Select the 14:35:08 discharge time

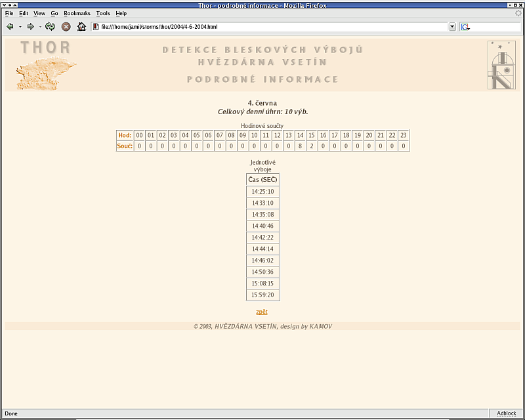tap(263, 215)
